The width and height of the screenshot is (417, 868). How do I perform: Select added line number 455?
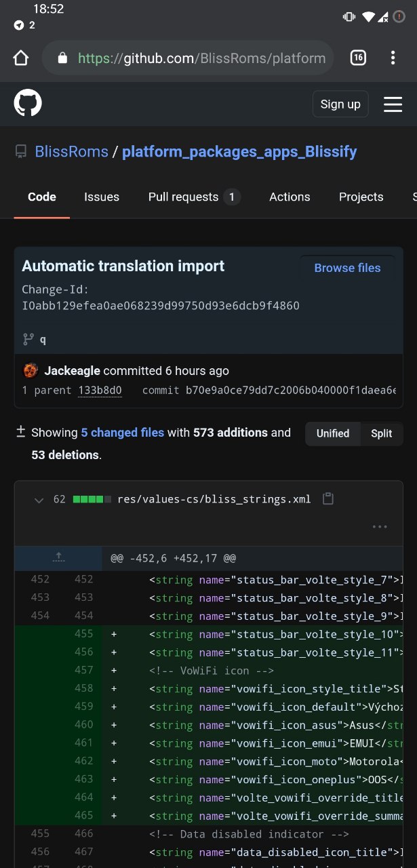coord(84,634)
